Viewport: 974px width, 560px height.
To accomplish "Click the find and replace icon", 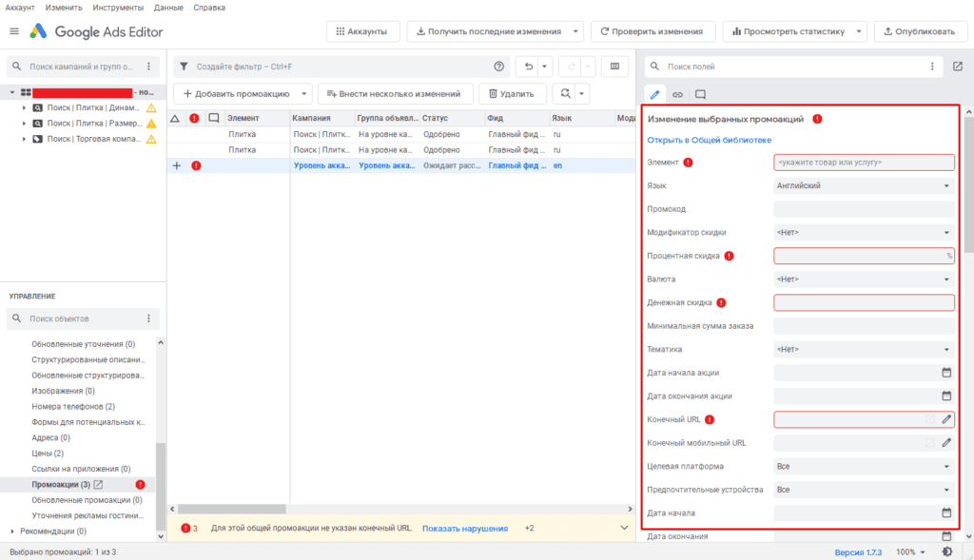I will click(x=565, y=94).
